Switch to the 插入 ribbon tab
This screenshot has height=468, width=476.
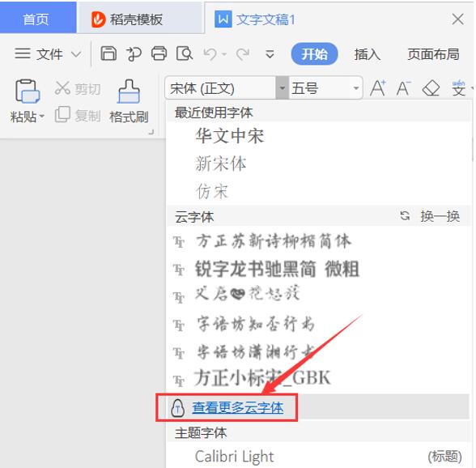tap(367, 54)
